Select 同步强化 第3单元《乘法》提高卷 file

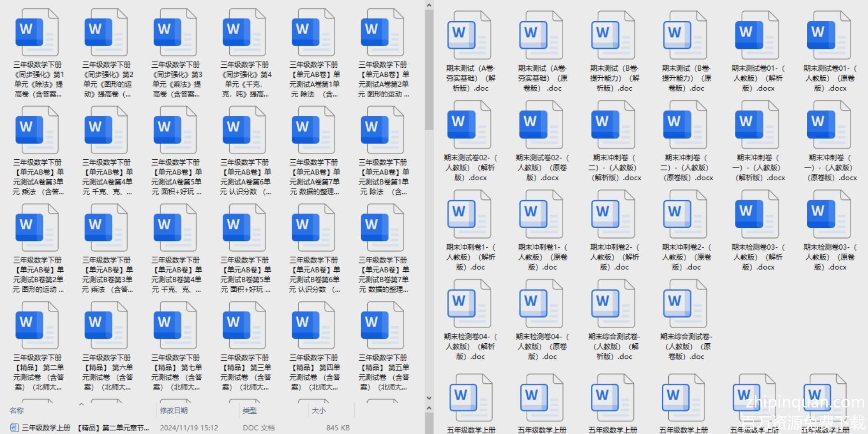[x=176, y=33]
